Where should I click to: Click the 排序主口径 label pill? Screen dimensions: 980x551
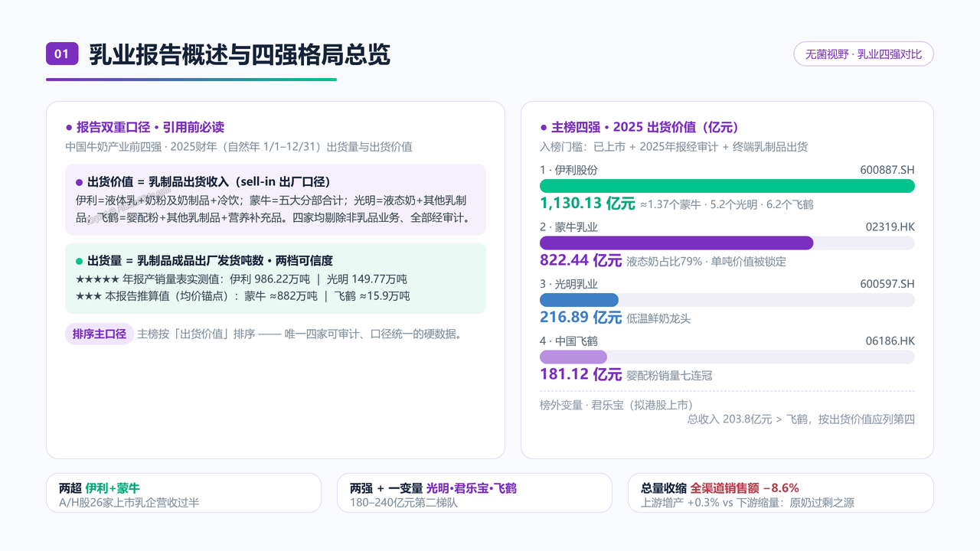coord(100,334)
